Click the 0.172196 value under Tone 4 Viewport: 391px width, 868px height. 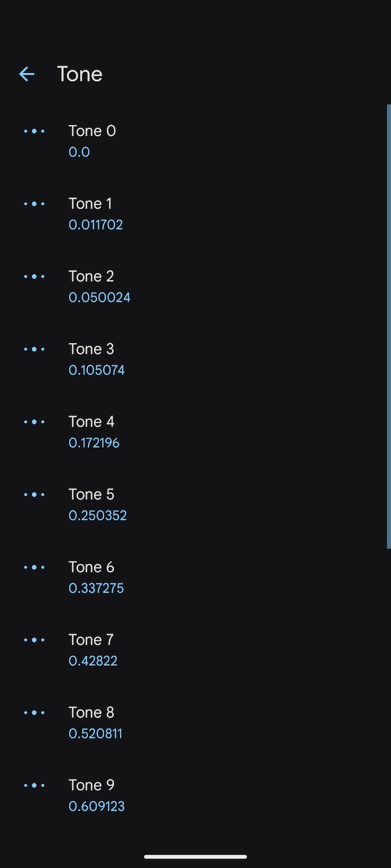94,443
